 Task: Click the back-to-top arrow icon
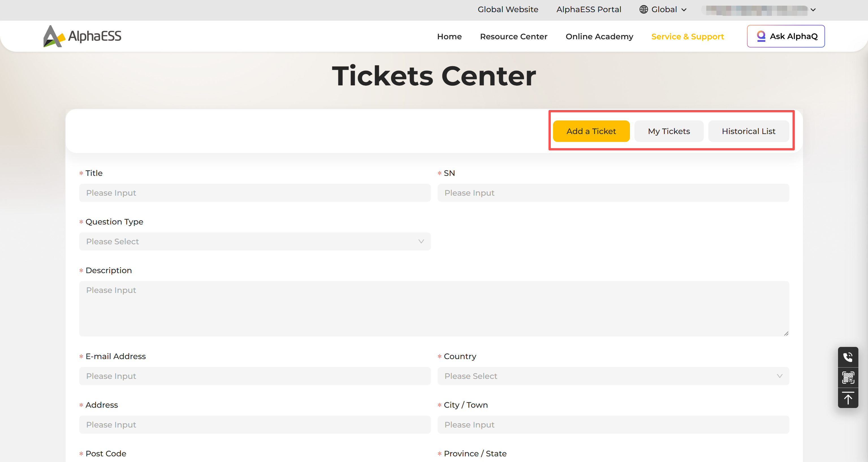pyautogui.click(x=848, y=398)
